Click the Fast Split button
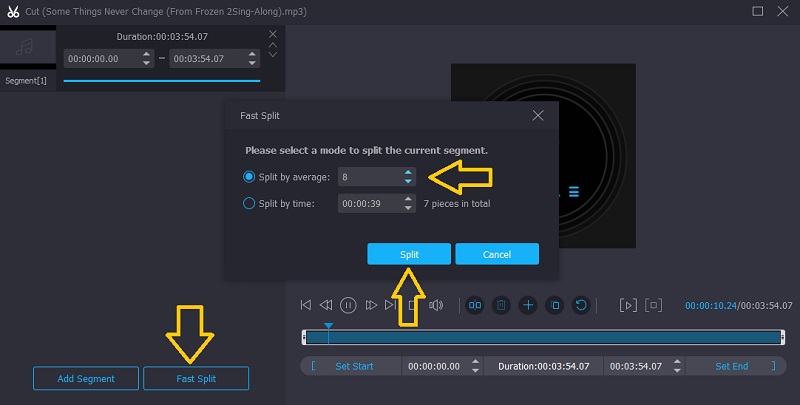Screen dimensions: 800x405 tap(196, 379)
